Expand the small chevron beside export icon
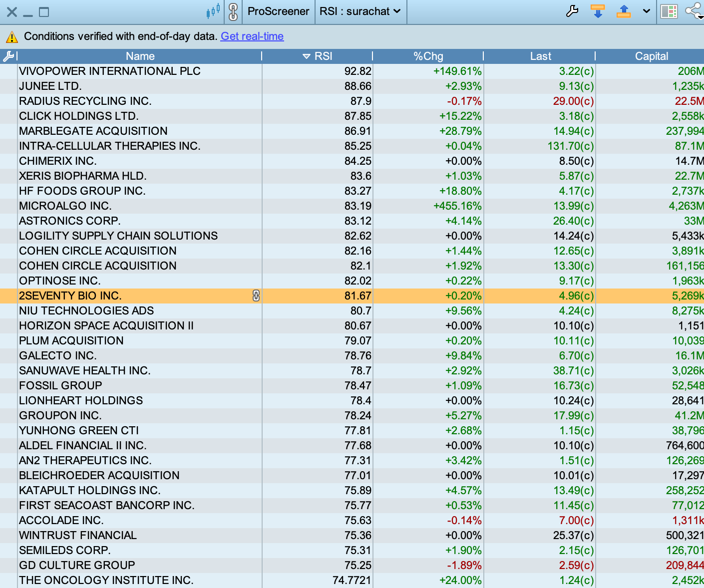Viewport: 704px width, 588px height. (647, 11)
